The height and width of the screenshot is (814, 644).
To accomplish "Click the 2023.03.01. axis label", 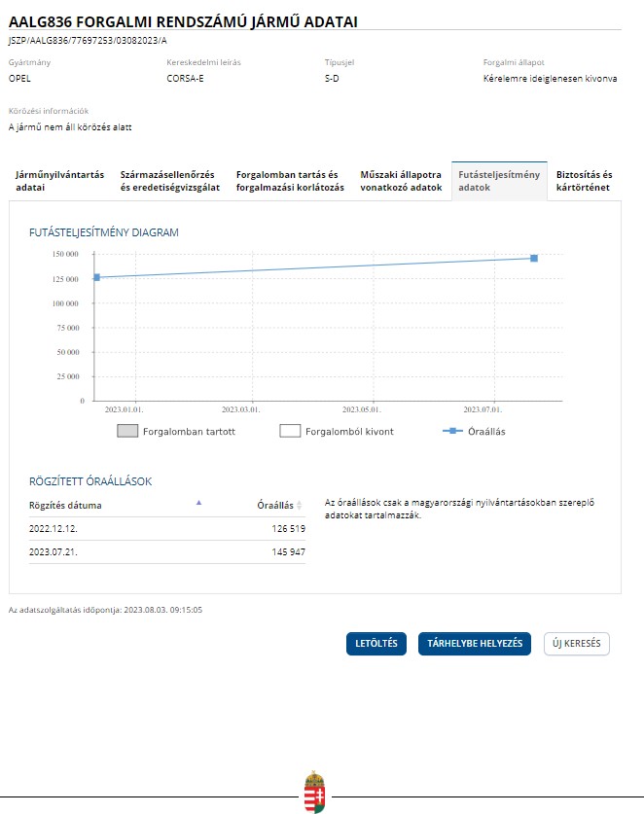I will (240, 409).
